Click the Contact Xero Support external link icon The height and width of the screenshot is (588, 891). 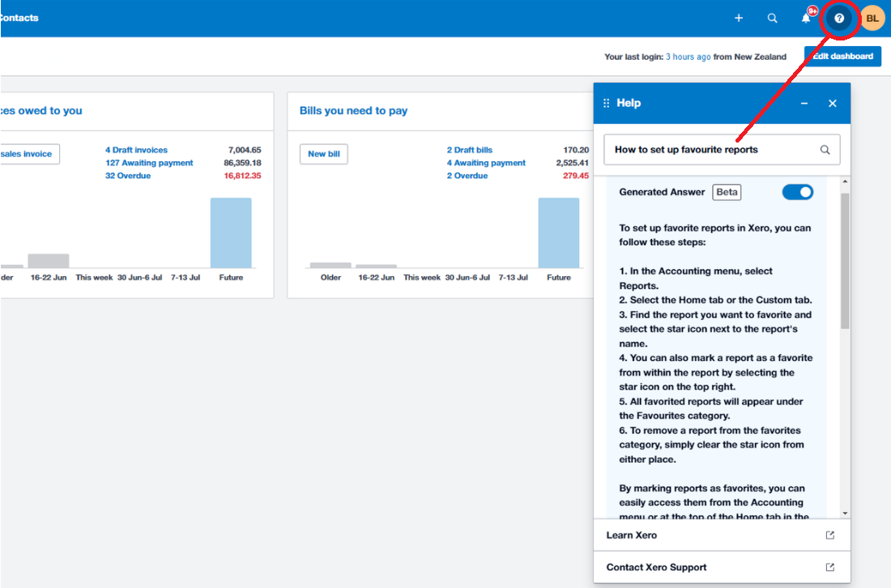click(830, 567)
